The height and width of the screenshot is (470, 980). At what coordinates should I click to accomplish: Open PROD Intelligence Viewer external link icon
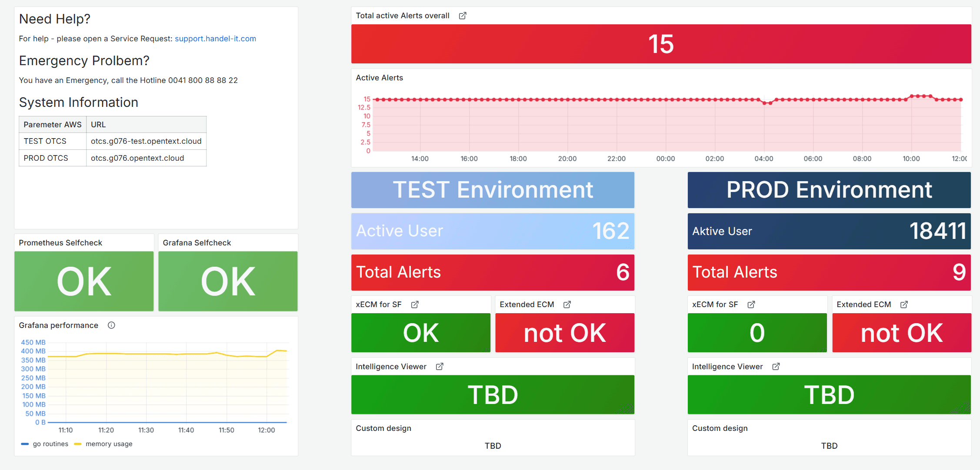(x=776, y=367)
